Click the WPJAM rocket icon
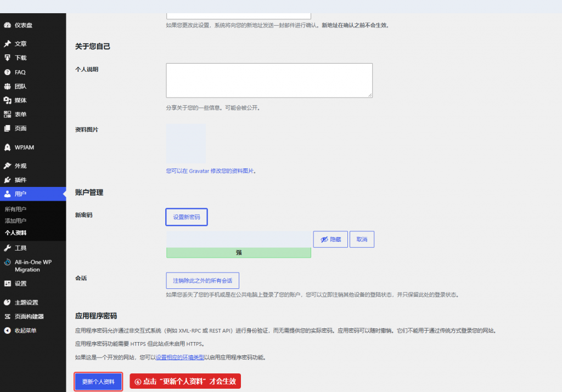Screen dimensions: 562x392 pyautogui.click(x=7, y=147)
